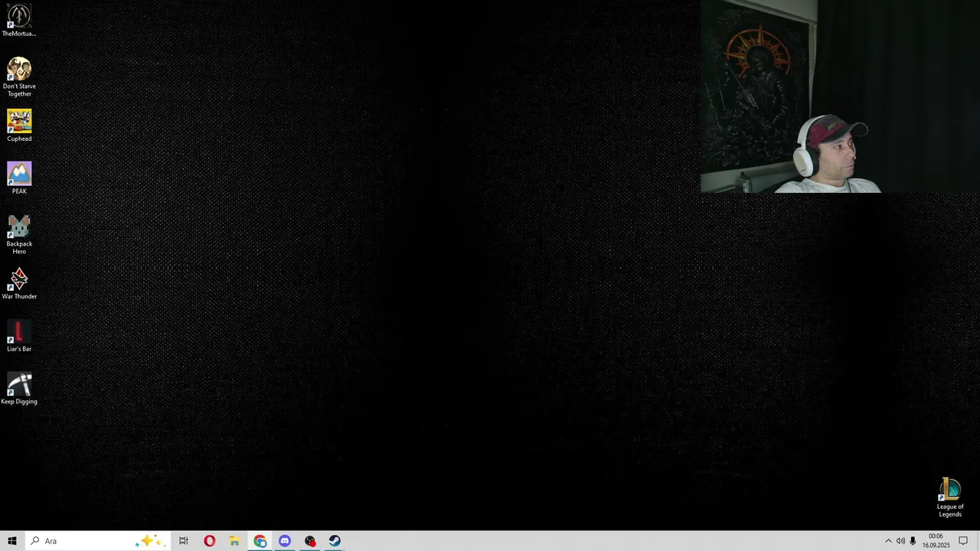
Task: Select the PEAK game shortcut
Action: 19,178
